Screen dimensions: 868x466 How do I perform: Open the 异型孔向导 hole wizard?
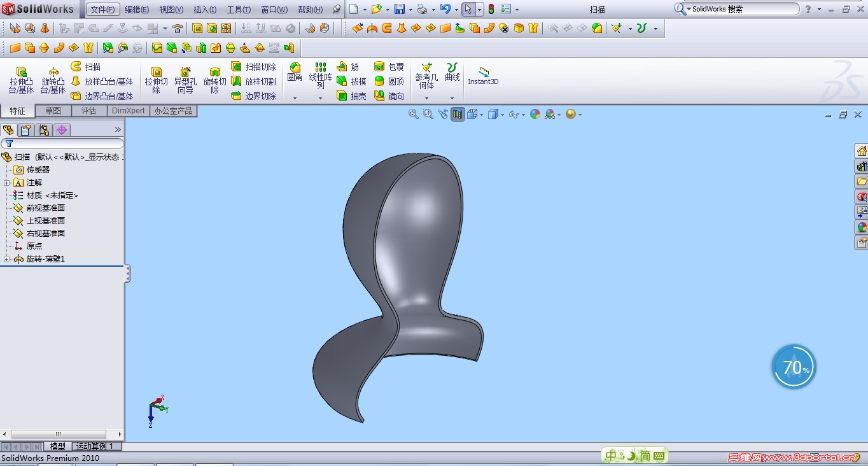coord(185,80)
